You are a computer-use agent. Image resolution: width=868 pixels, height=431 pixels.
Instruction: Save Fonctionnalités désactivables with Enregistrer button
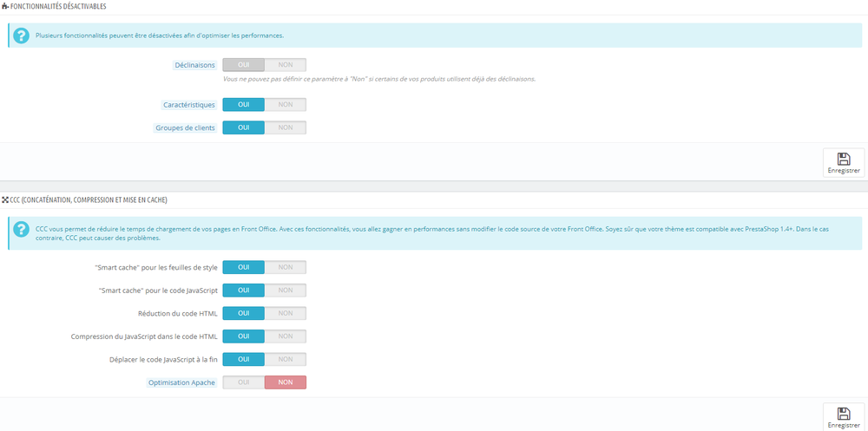click(844, 163)
